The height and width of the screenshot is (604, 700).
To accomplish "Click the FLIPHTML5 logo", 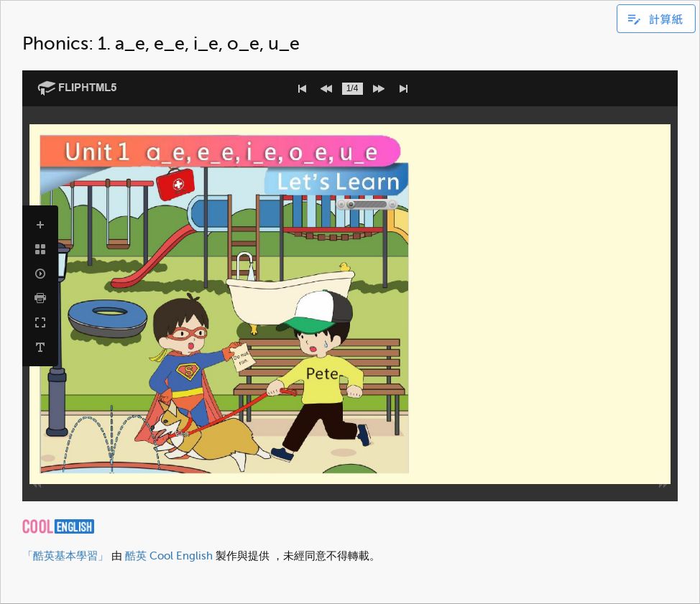I will [78, 88].
